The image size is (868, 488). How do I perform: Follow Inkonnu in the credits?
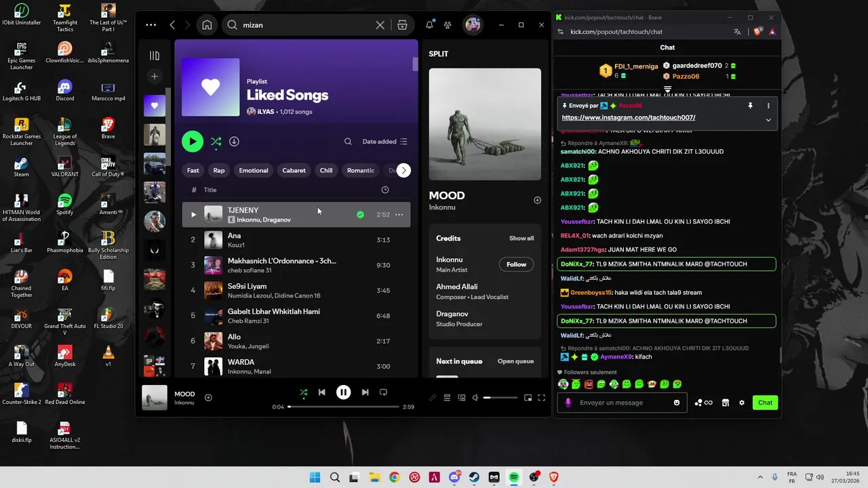pos(516,264)
